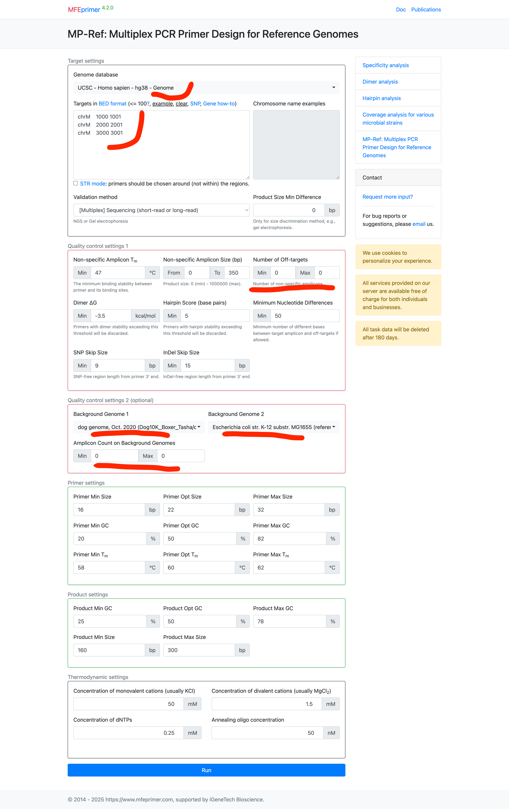This screenshot has height=812, width=509.
Task: Open the Gene how-to link
Action: (219, 104)
